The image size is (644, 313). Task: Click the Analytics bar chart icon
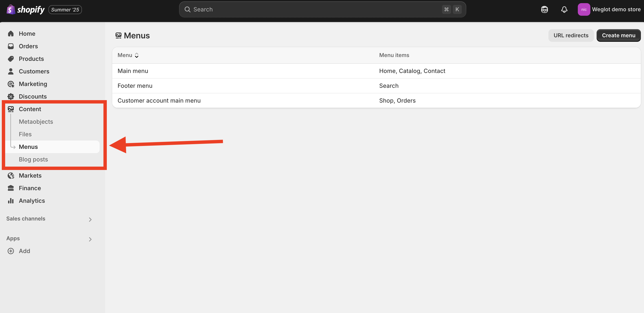(11, 201)
